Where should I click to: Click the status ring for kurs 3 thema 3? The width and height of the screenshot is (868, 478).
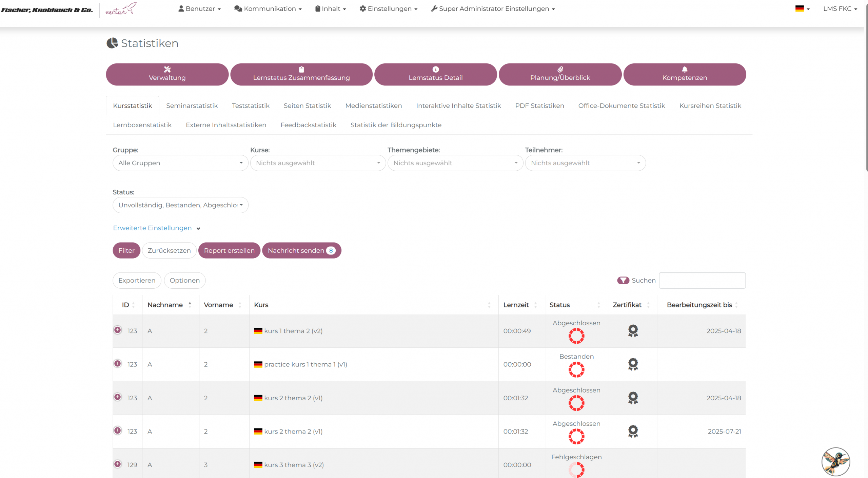[x=576, y=470]
